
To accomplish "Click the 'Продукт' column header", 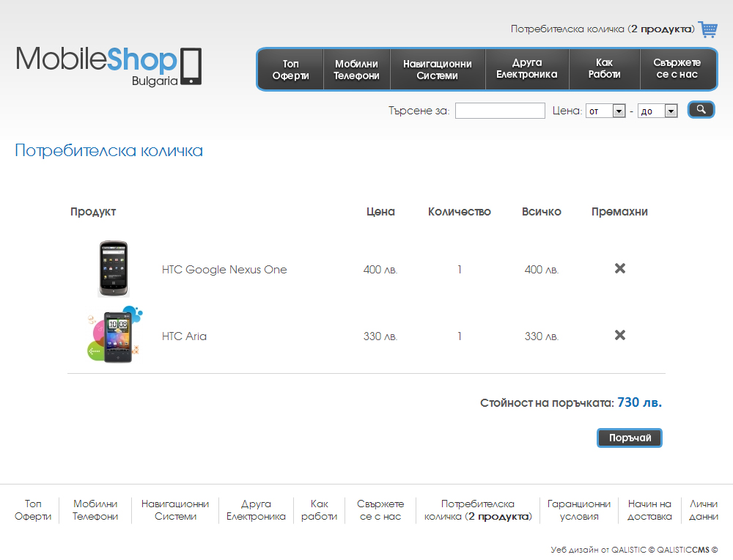I will pos(93,212).
